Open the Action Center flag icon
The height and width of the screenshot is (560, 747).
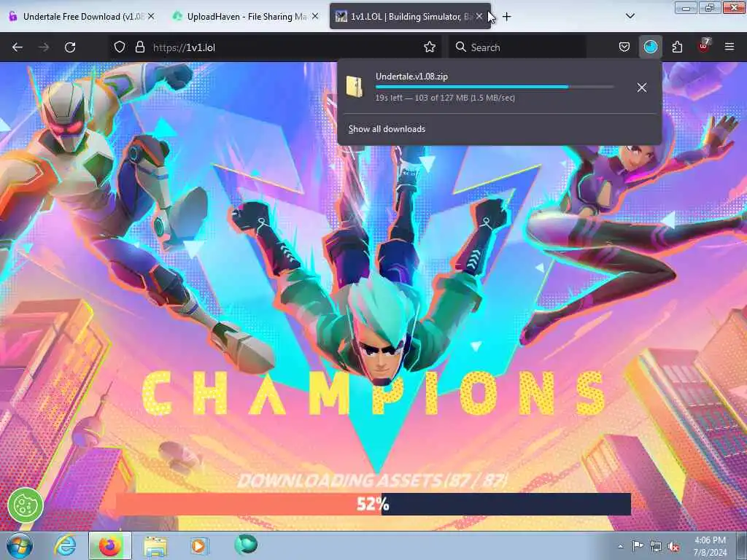click(x=638, y=546)
